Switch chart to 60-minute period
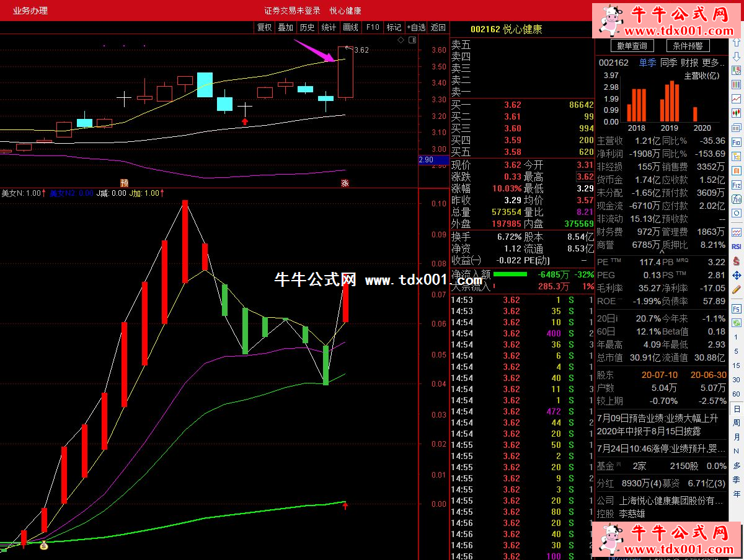This screenshot has width=744, height=560. (x=737, y=394)
